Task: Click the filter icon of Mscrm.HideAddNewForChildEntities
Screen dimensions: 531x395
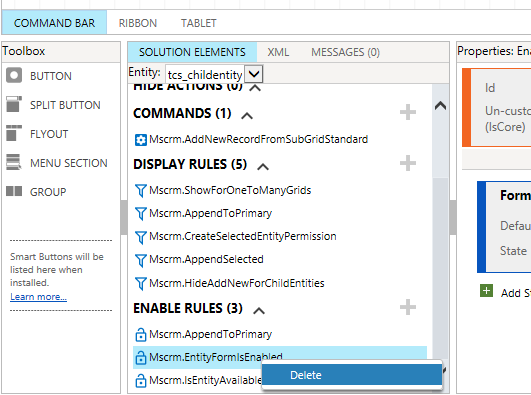Action: [141, 284]
